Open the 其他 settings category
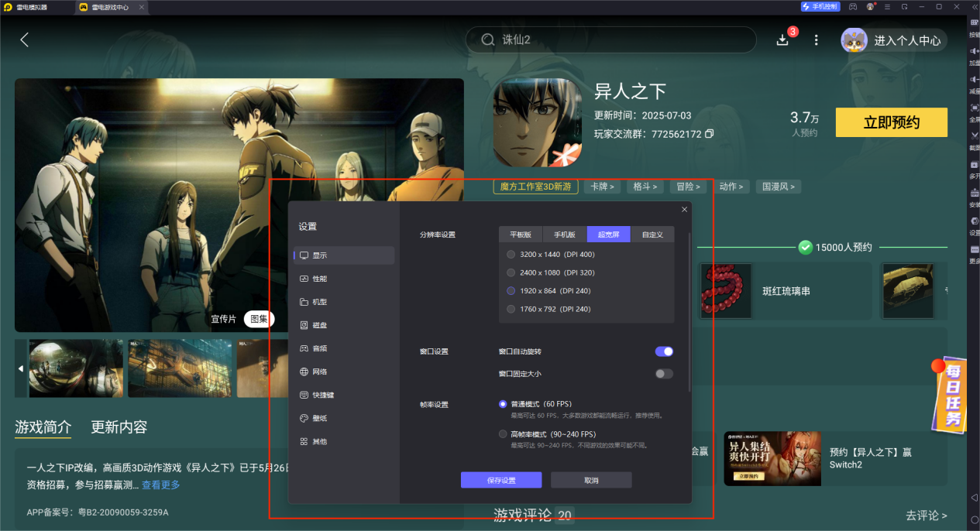The width and height of the screenshot is (980, 531). [x=344, y=441]
